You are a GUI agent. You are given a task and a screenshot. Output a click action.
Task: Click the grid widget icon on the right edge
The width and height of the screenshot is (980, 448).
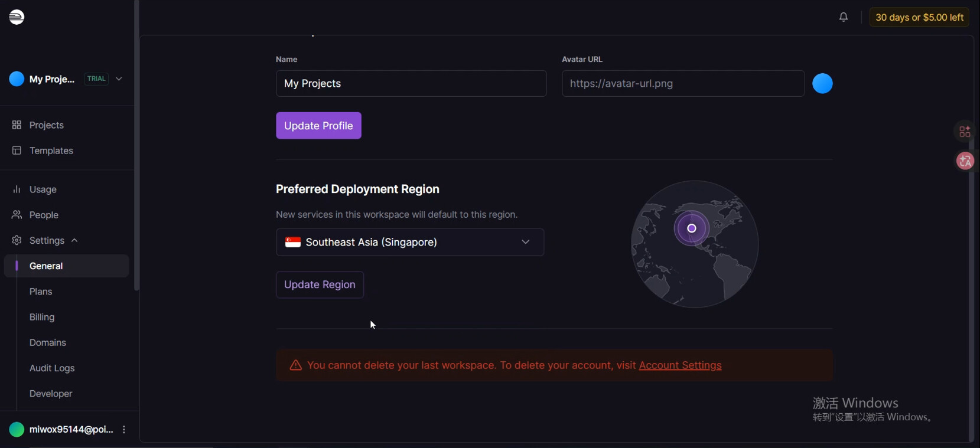(965, 132)
